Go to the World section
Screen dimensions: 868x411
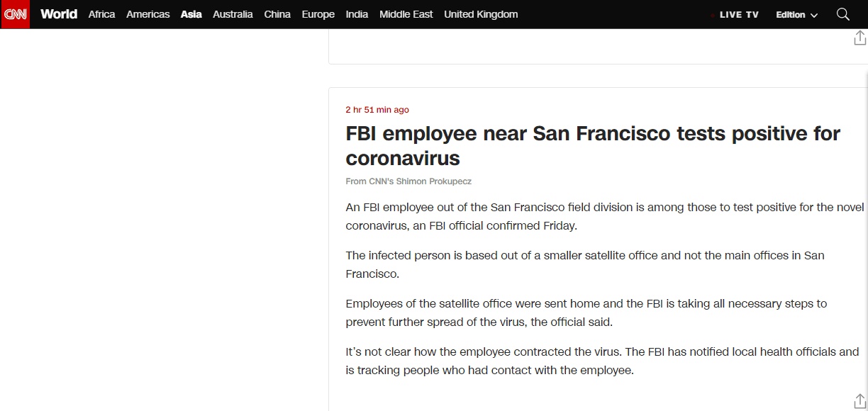click(59, 14)
